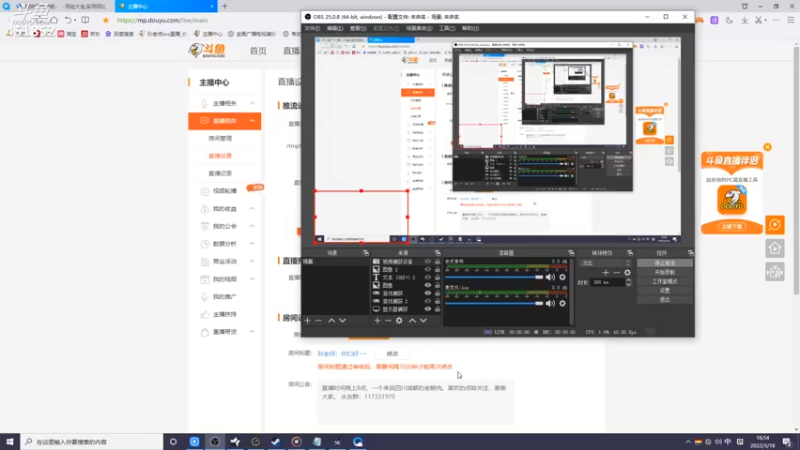Pop out the OBS audio mixer dock
The height and width of the screenshot is (450, 800).
tap(571, 253)
